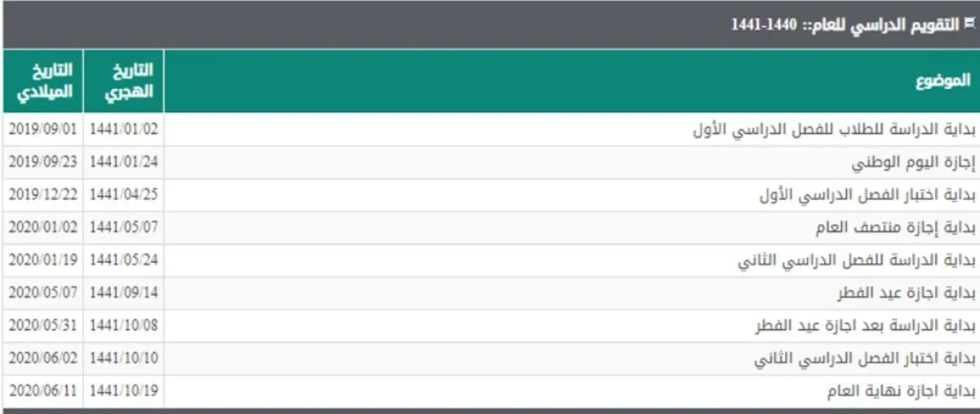Select the Hijri date cell 1441/10/08
The height and width of the screenshot is (414, 980).
coord(123,326)
